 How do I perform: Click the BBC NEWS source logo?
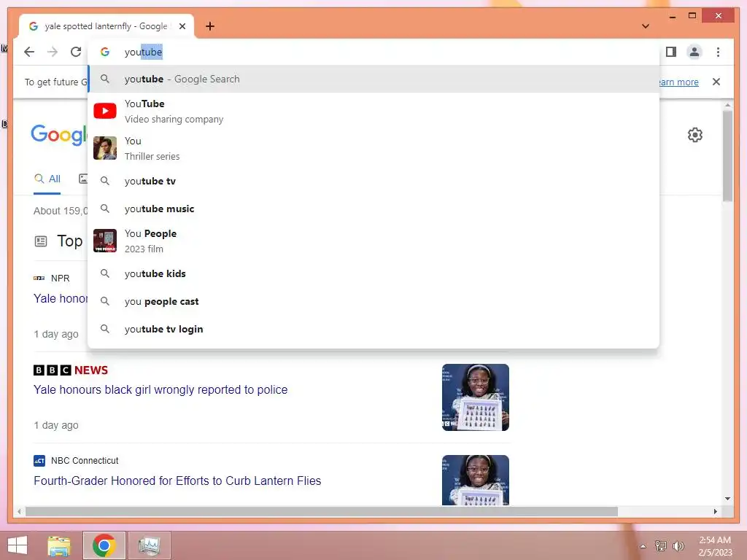click(71, 370)
